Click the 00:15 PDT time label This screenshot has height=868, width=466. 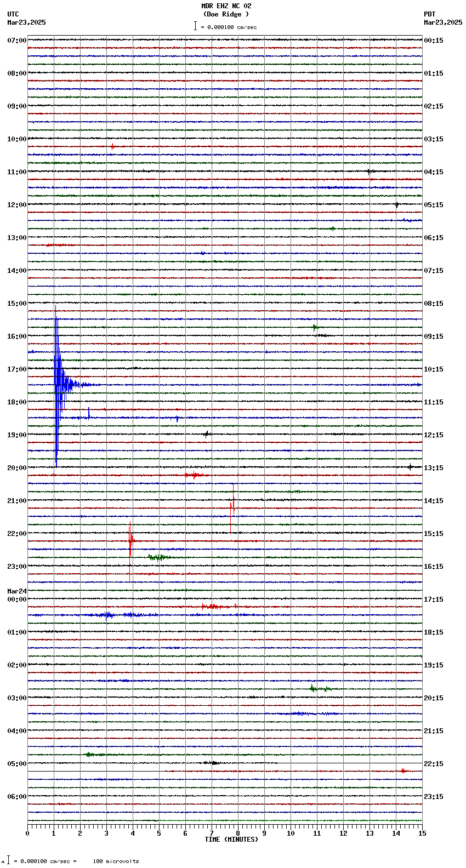[434, 41]
